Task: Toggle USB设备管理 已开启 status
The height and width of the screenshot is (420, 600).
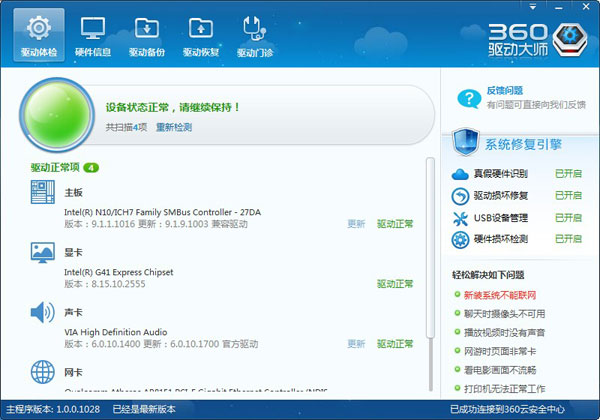Action: [568, 218]
